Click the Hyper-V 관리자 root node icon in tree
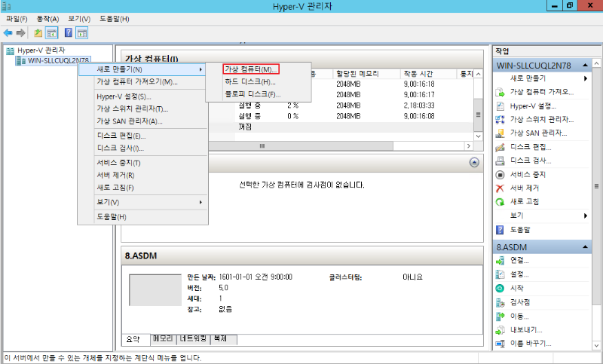Image resolution: width=603 pixels, height=364 pixels. tap(11, 50)
